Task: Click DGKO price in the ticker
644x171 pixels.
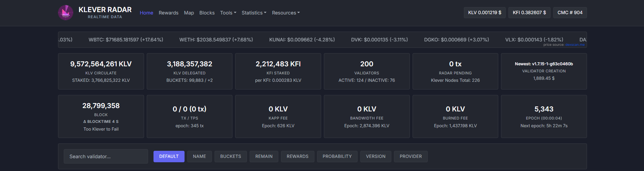Action: pos(456,39)
